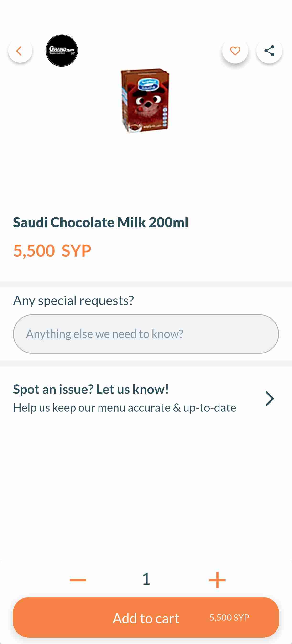Viewport: 292px width, 644px height.
Task: Decrease quantity with the minus icon
Action: [x=78, y=580]
